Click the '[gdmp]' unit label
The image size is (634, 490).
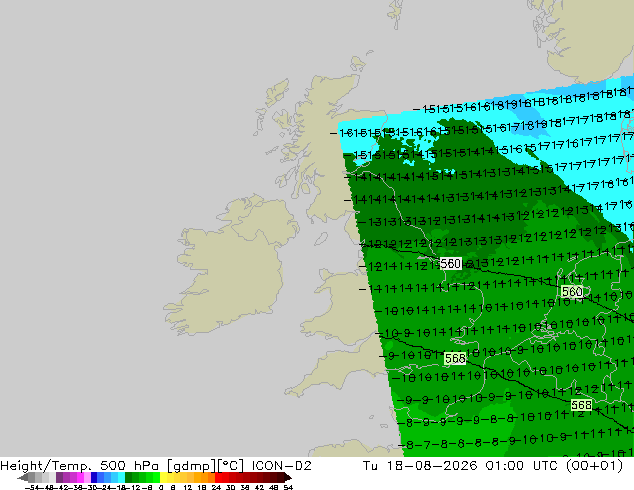[192, 466]
